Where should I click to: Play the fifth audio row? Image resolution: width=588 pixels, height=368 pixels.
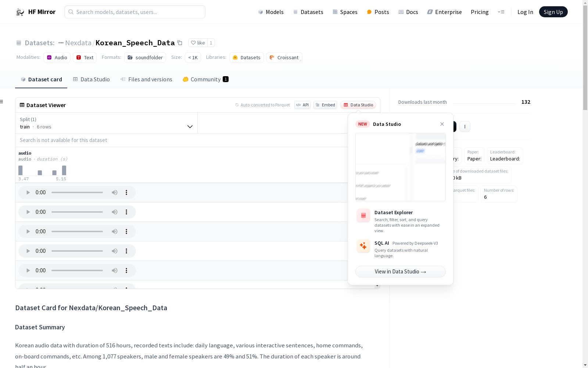tap(28, 270)
